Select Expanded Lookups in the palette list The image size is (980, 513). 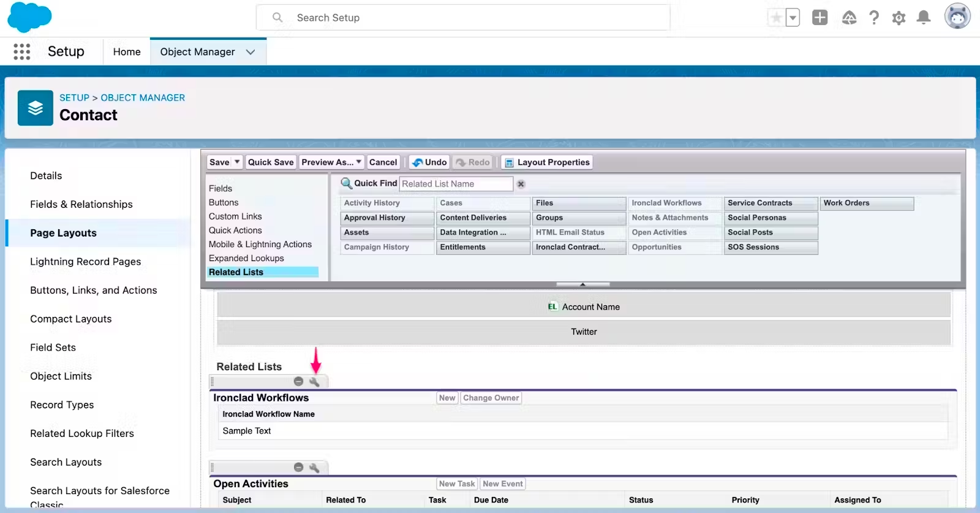[x=246, y=259]
